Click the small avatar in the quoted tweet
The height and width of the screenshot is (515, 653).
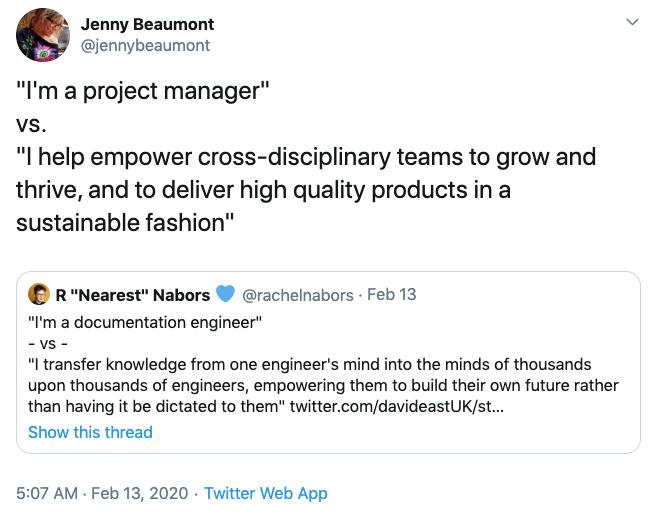click(x=39, y=294)
